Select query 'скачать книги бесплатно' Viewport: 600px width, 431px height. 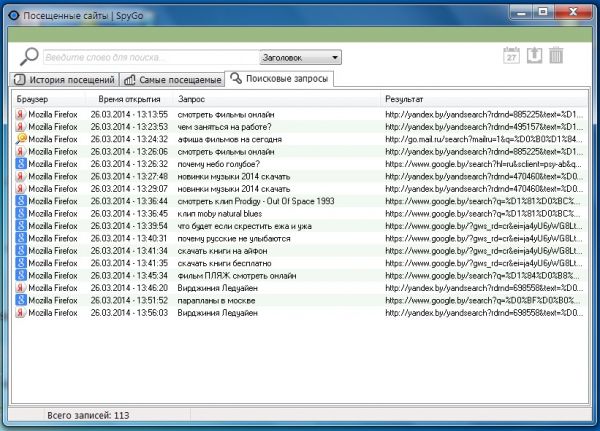coord(225,263)
